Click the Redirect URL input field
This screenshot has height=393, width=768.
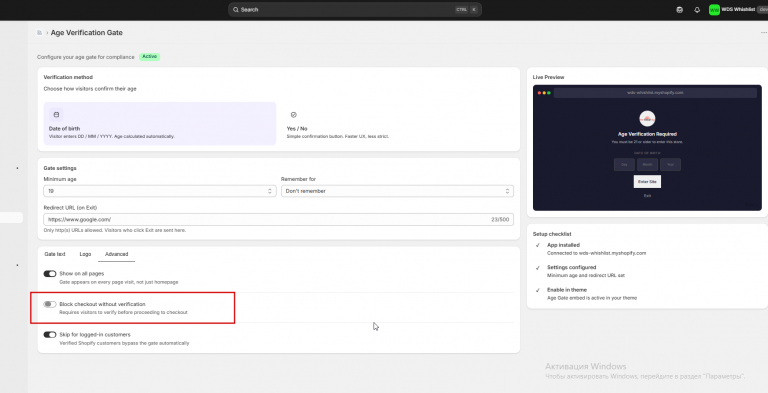(x=278, y=220)
